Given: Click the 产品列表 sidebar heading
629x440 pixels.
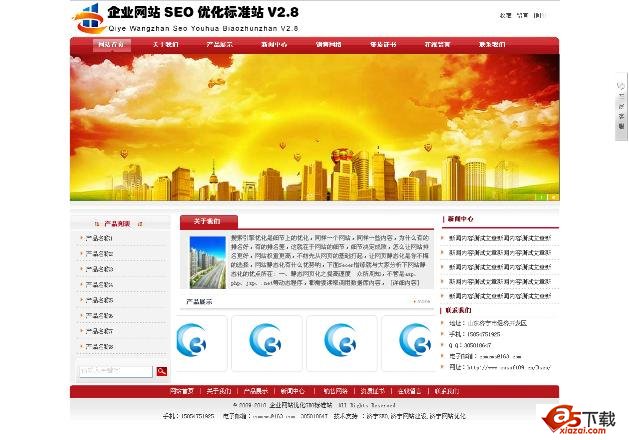Looking at the screenshot, I should (x=117, y=224).
